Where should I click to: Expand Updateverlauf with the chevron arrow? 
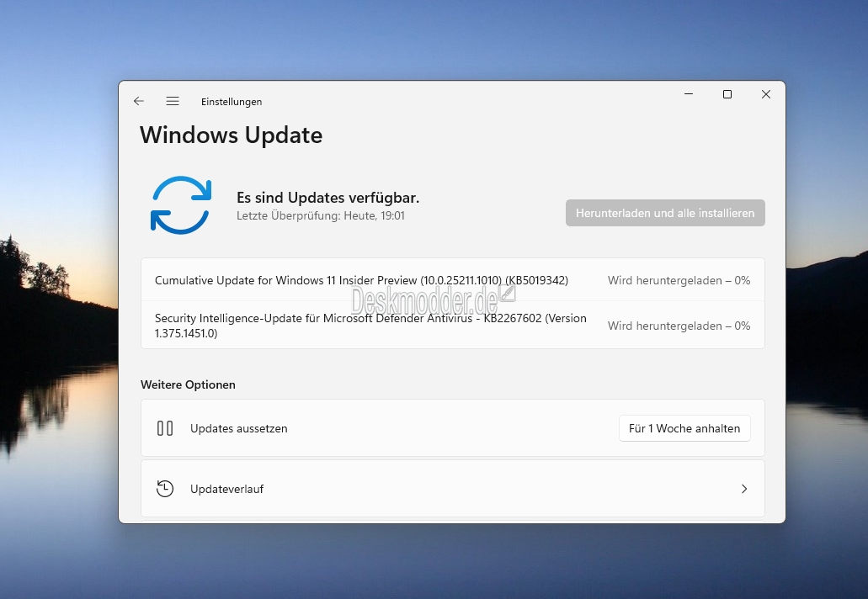point(744,489)
